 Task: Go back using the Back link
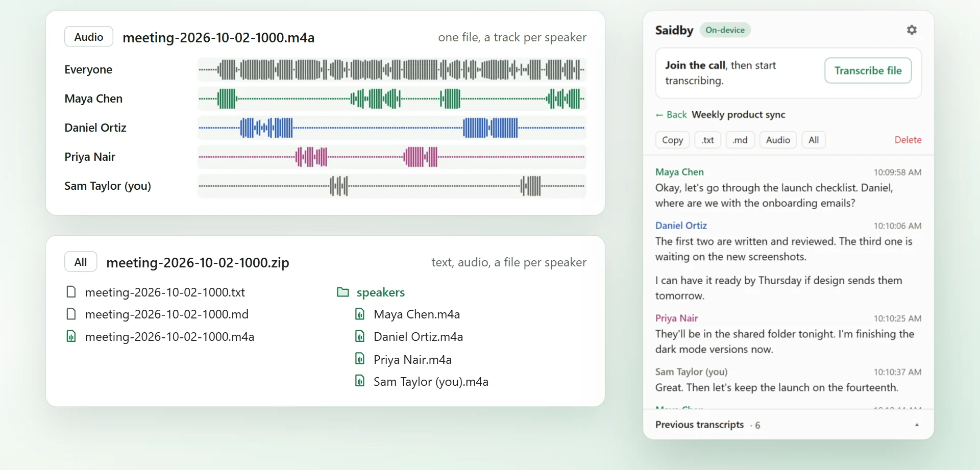pos(671,115)
